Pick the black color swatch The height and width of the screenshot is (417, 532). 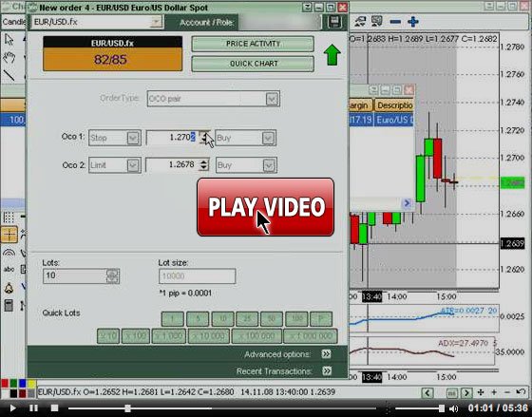[13, 393]
